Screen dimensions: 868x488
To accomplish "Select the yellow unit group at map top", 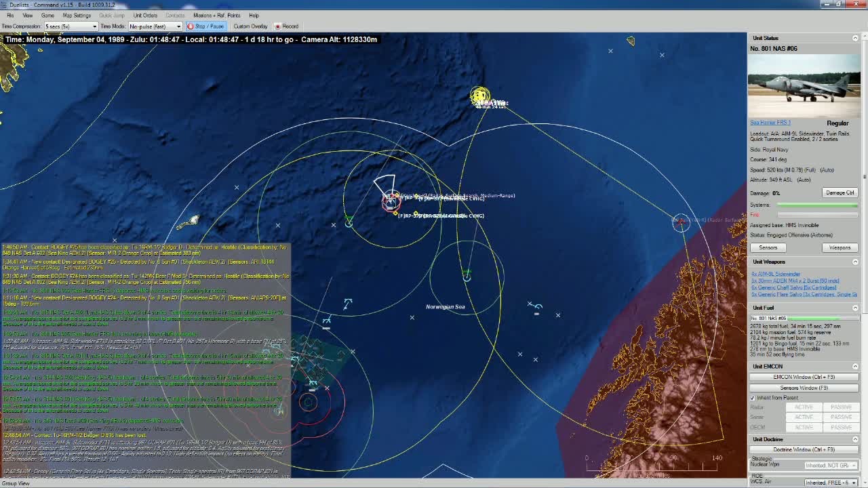I will pos(479,96).
